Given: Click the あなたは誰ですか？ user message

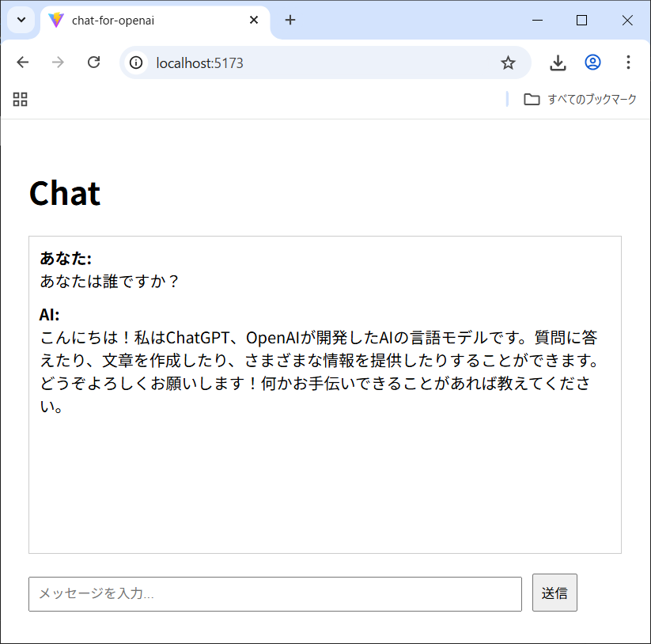Looking at the screenshot, I should point(110,281).
